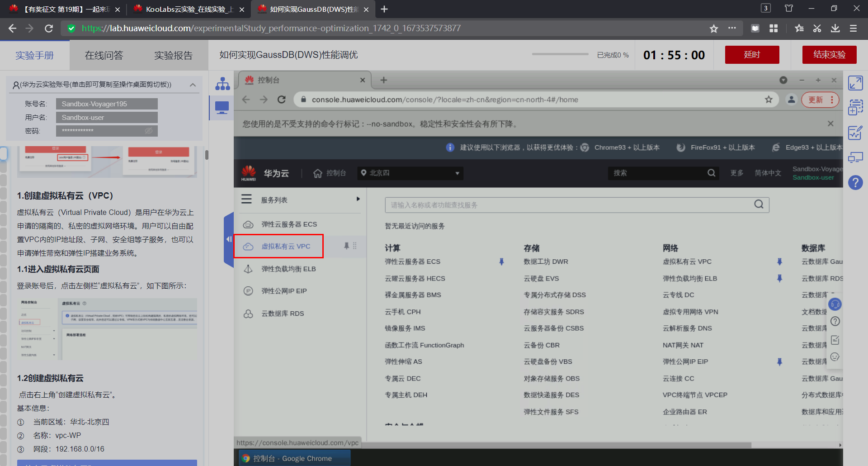Open the inner Chrome profile icon
868x466 pixels.
(791, 100)
